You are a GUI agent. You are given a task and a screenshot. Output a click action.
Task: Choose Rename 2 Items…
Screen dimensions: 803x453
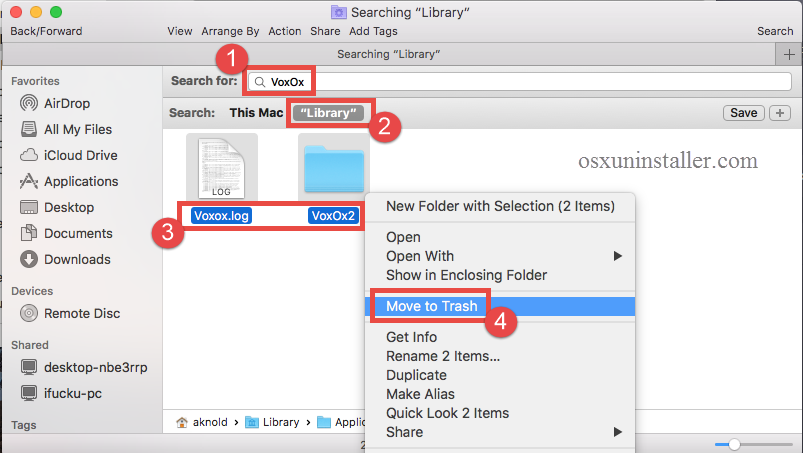[500, 356]
